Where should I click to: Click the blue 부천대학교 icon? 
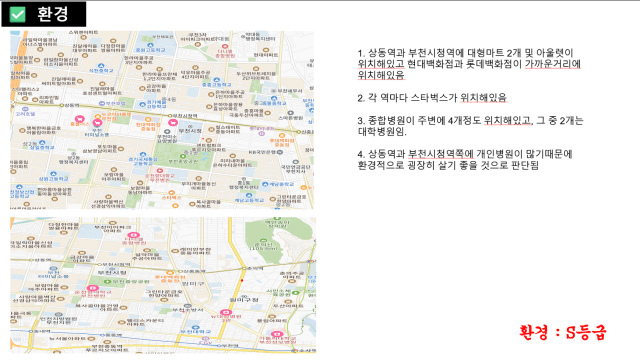196,327
